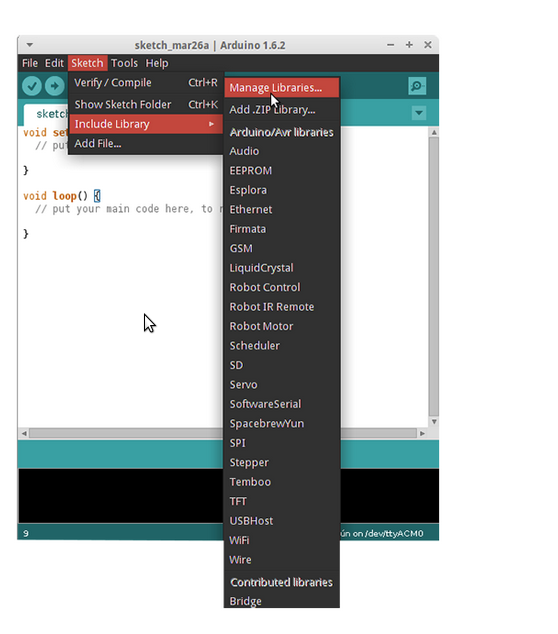
Task: Open the Help menu
Action: tap(157, 63)
